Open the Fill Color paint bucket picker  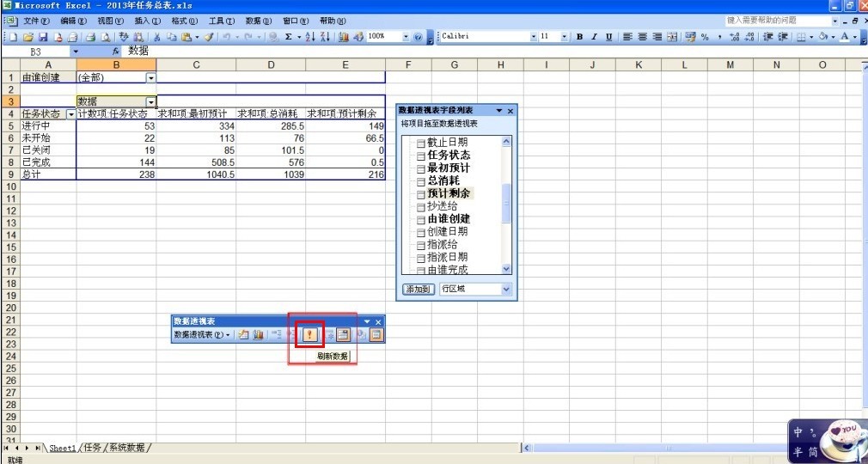tap(823, 37)
